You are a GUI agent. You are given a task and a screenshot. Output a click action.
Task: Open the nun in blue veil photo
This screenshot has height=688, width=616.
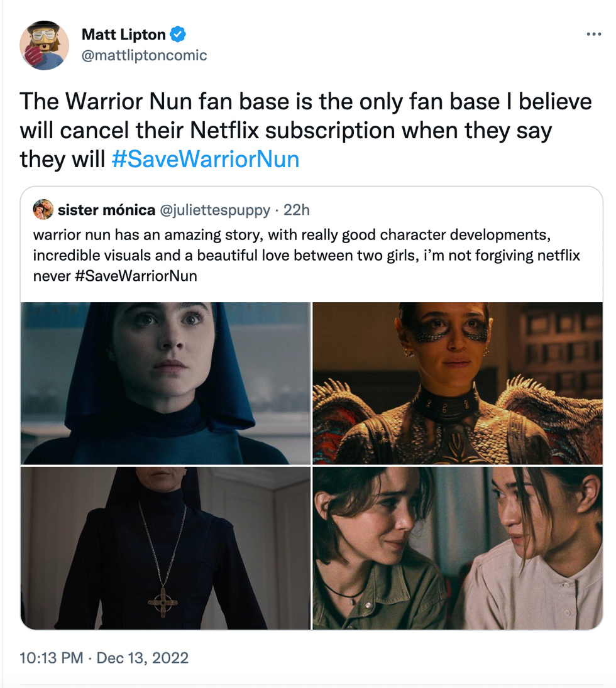pos(165,383)
